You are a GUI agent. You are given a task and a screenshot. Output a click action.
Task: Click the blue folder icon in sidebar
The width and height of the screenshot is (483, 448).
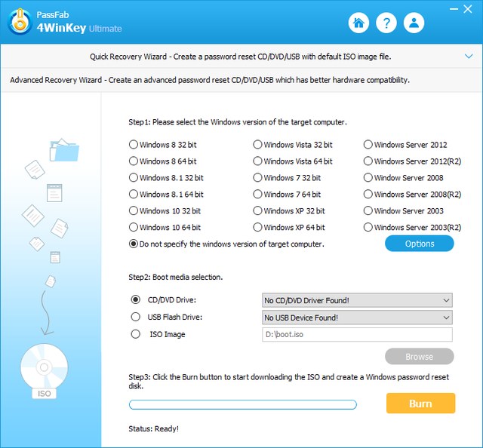pos(64,149)
